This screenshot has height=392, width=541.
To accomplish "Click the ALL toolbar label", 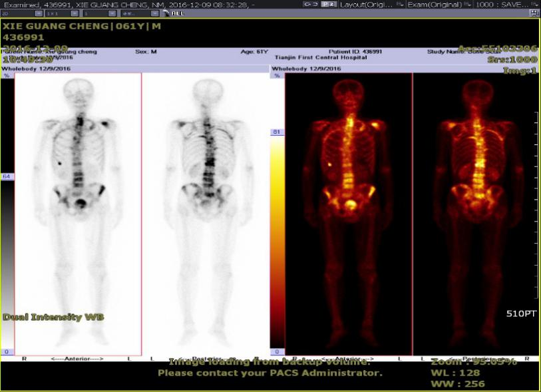I will (178, 13).
